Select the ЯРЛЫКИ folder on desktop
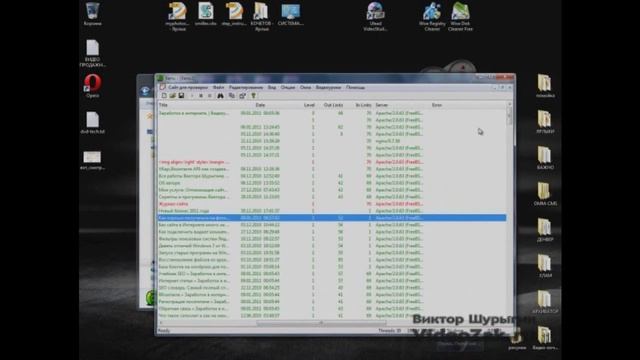This screenshot has height=360, width=640. (x=544, y=122)
